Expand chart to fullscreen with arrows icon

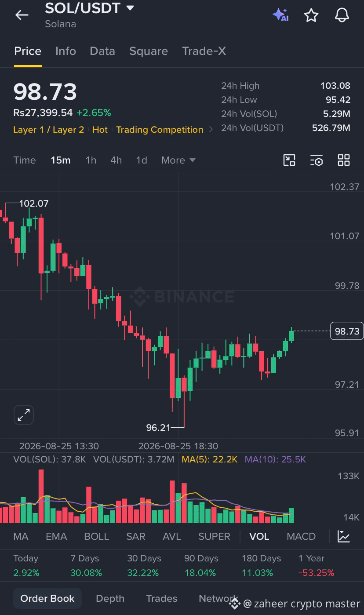tap(24, 415)
